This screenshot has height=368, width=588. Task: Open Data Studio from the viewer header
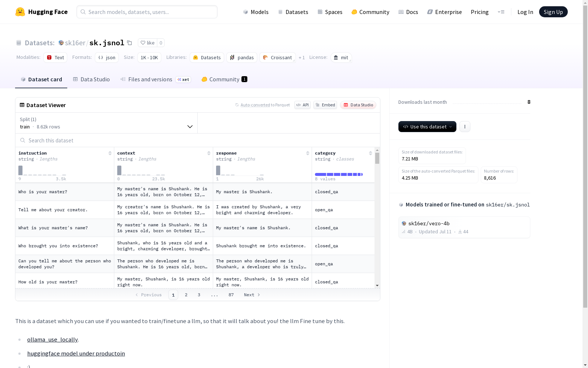358,105
